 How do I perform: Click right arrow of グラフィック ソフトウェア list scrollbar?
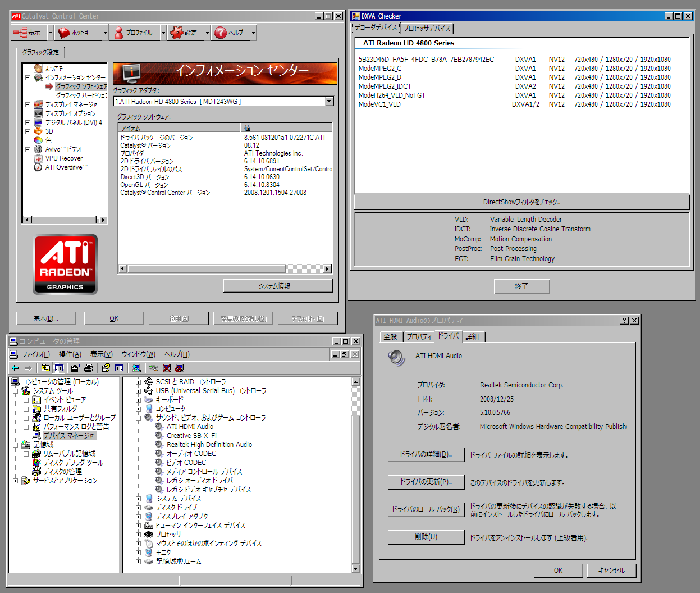click(x=328, y=269)
